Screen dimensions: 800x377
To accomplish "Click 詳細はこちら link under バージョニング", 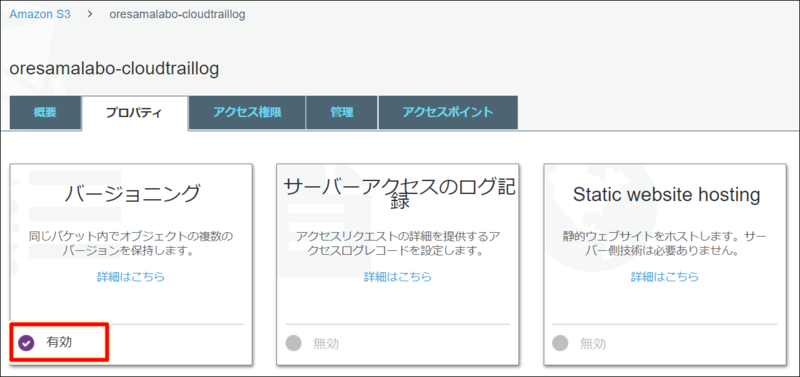I will coord(131,277).
